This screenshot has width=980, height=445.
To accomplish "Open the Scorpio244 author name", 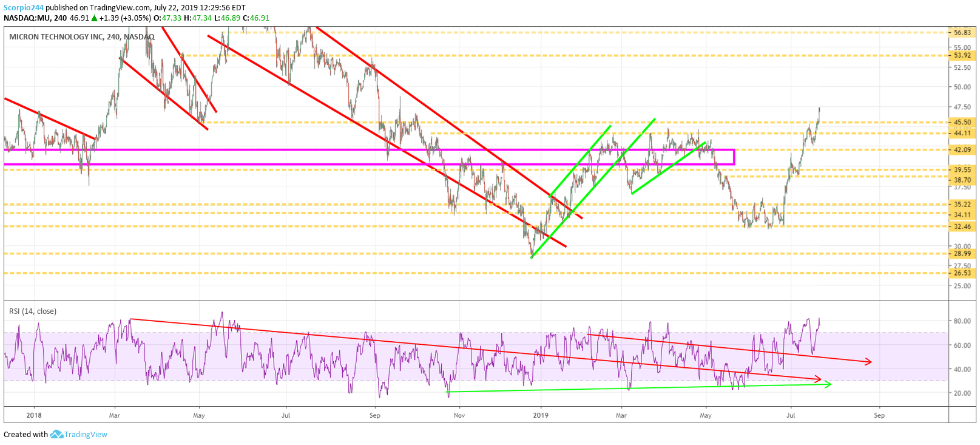I will (24, 8).
